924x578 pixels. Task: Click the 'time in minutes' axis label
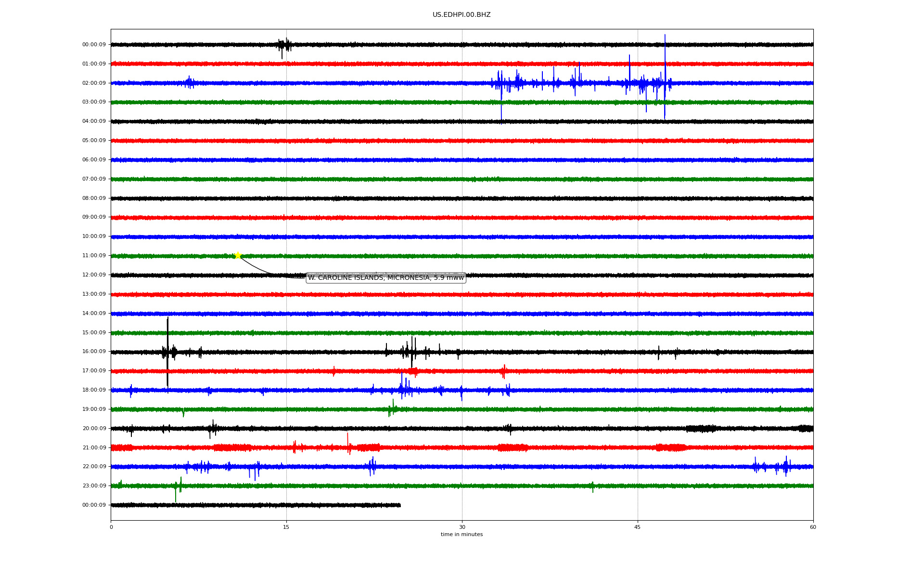462,535
